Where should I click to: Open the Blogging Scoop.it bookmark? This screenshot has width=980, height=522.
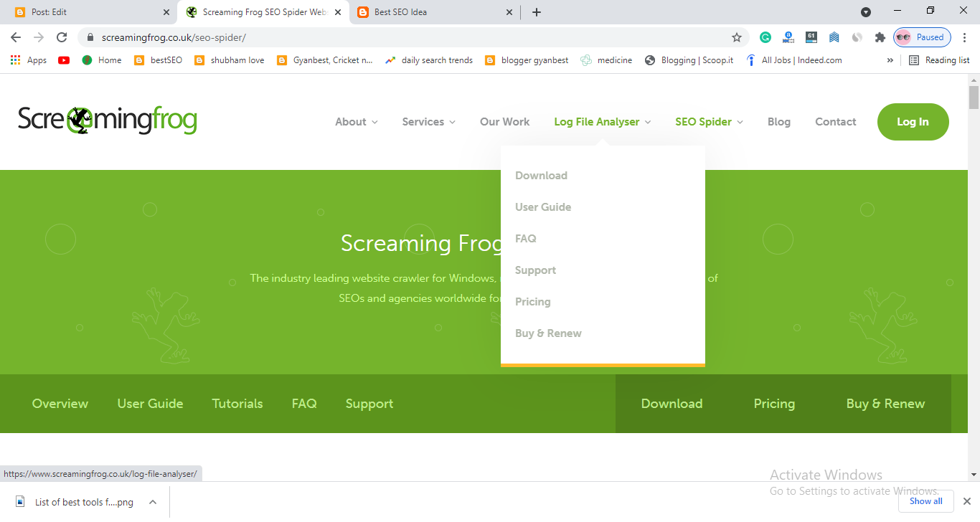coord(689,60)
